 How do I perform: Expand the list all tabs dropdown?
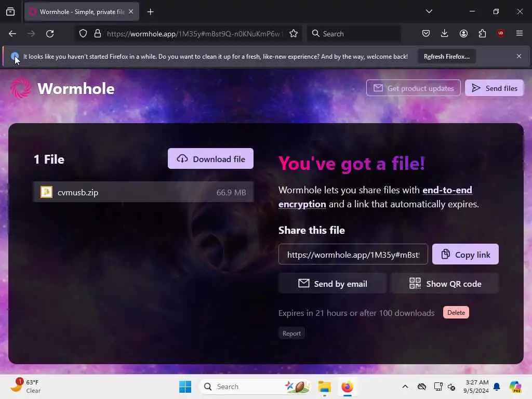(x=429, y=11)
